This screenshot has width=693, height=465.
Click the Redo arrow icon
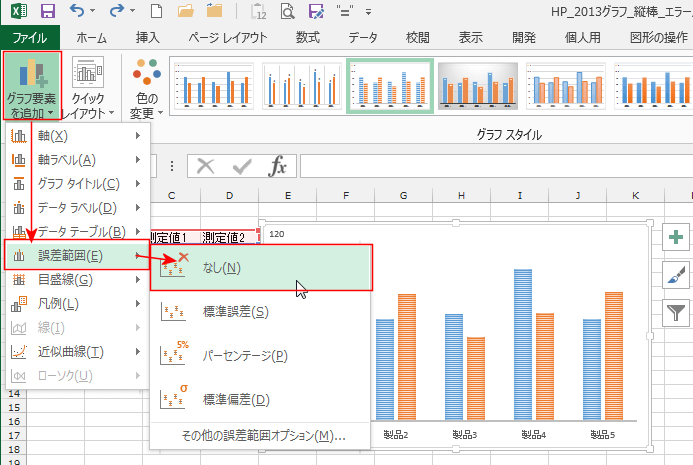click(x=120, y=13)
